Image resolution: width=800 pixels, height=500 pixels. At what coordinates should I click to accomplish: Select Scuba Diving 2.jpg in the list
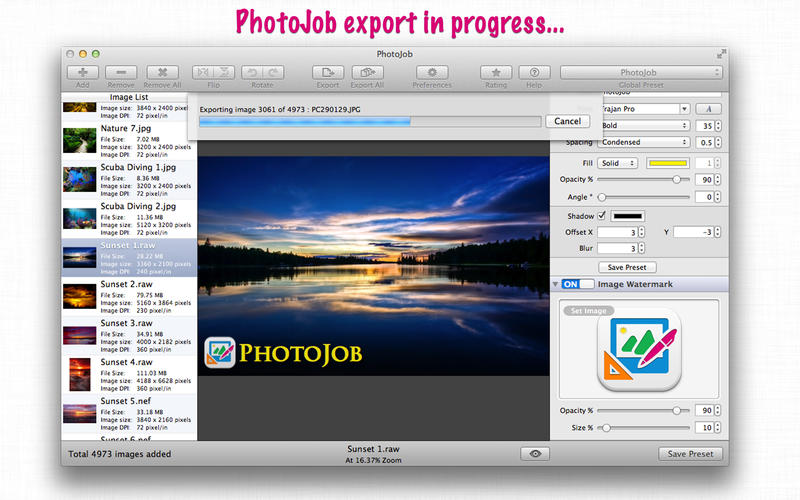coord(129,218)
